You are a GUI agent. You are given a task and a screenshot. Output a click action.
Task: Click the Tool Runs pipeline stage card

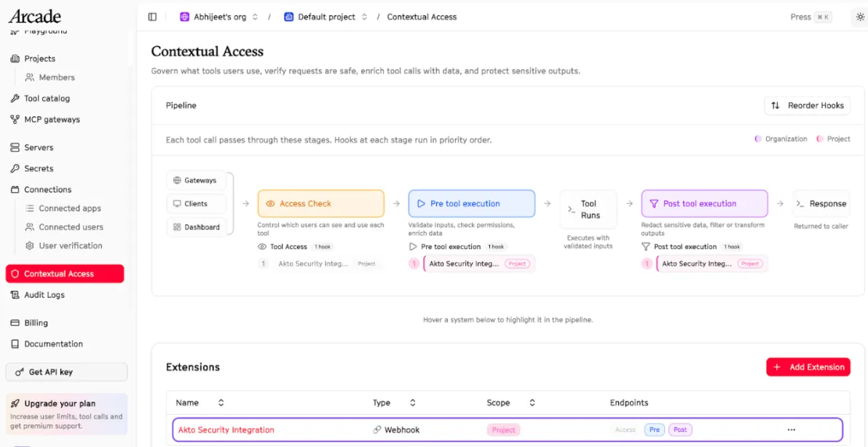pos(588,209)
